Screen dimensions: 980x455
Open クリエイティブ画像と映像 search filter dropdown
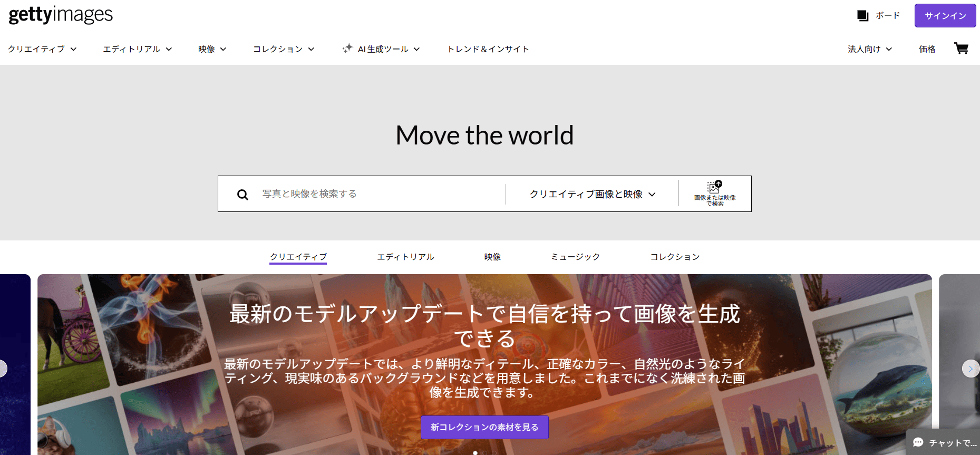[593, 194]
